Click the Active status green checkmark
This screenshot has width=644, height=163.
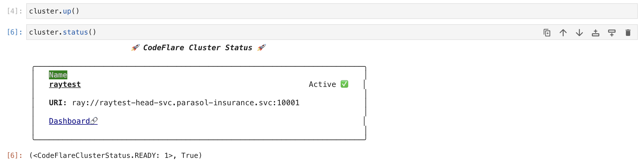344,84
